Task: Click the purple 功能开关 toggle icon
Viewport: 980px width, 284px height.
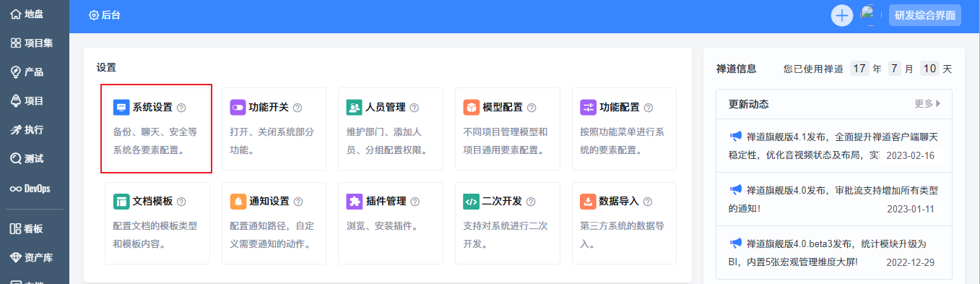Action: pos(238,108)
